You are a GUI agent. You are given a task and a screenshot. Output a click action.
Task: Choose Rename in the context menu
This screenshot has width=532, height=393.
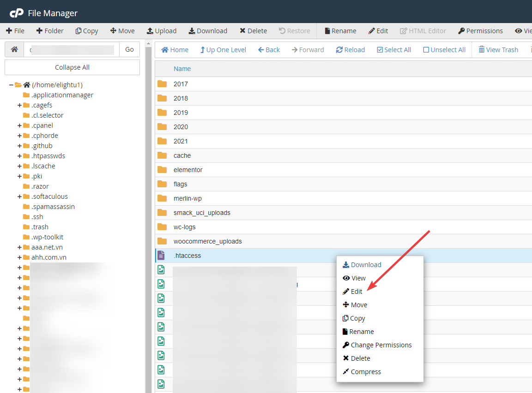[358, 332]
